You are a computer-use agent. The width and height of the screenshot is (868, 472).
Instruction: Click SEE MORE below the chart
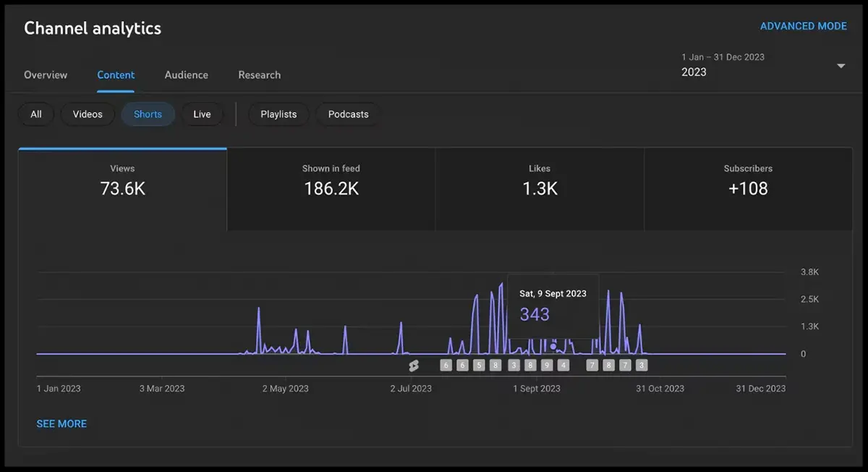61,424
